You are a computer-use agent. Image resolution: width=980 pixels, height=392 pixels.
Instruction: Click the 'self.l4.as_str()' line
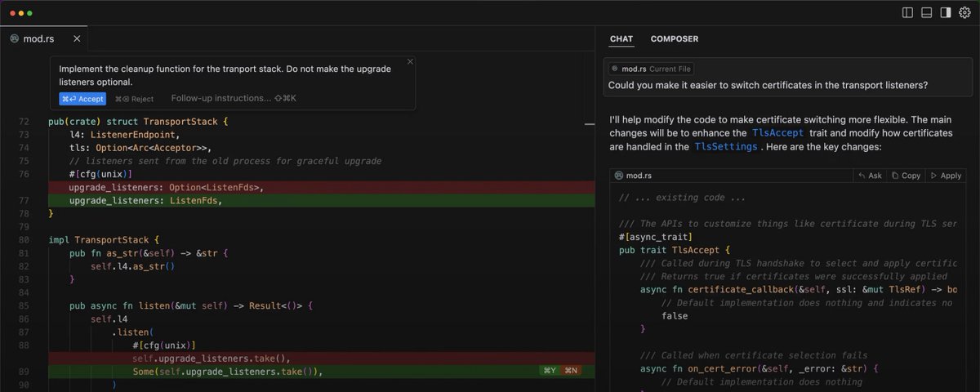coord(133,266)
